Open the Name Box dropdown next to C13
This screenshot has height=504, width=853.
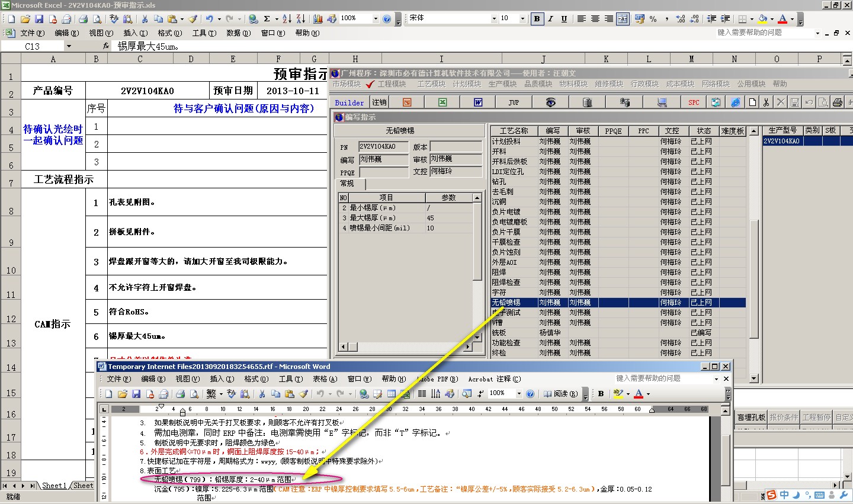coord(69,46)
